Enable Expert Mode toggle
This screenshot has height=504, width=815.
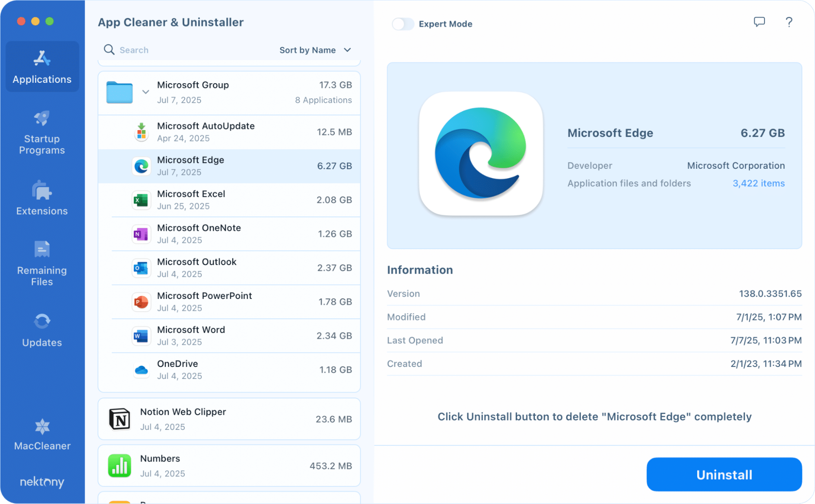coord(403,24)
